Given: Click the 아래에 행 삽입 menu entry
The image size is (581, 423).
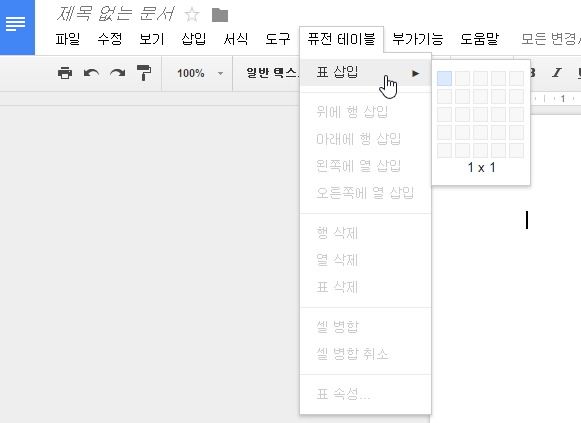Looking at the screenshot, I should [x=365, y=139].
